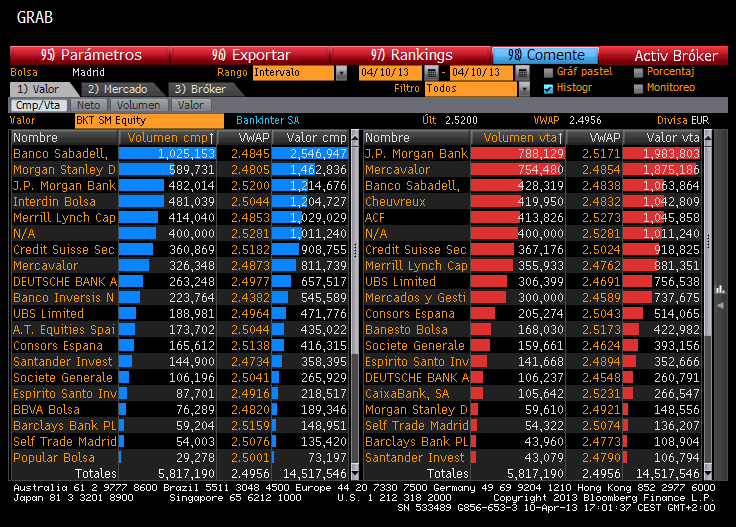Image resolution: width=736 pixels, height=527 pixels.
Task: Select Popular Bolsa row
Action: click(x=180, y=458)
